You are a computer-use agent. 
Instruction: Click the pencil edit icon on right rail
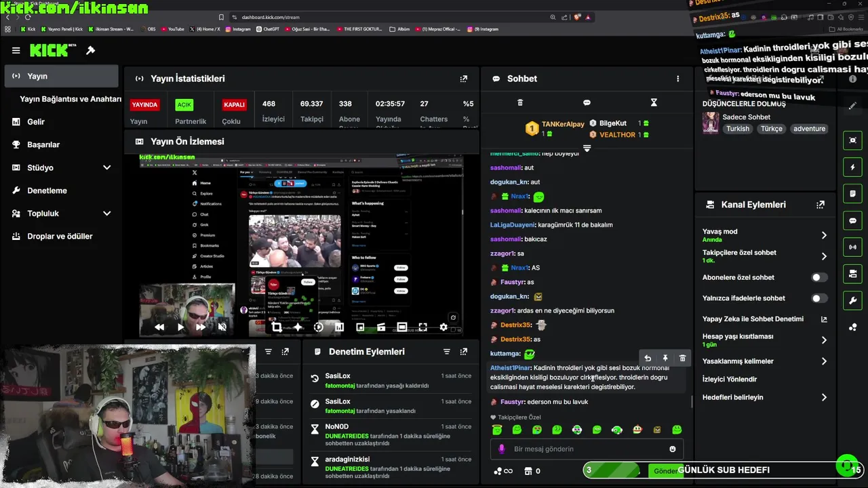click(x=853, y=106)
